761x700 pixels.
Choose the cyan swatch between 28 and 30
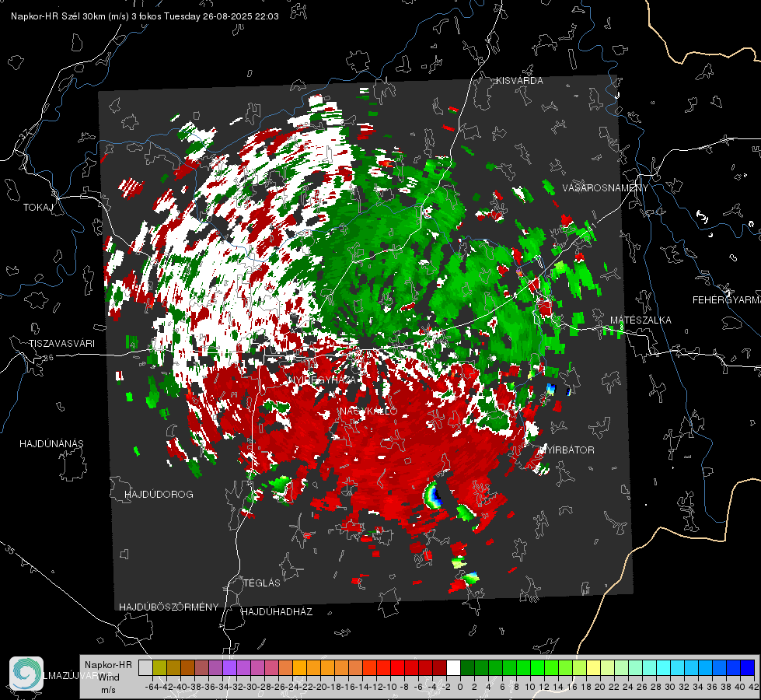click(664, 667)
